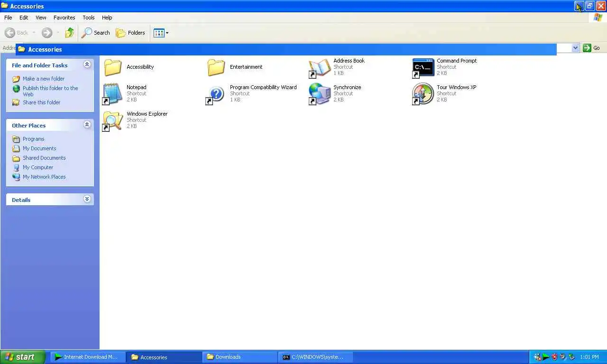Open the Favorites menu
The width and height of the screenshot is (607, 364).
(x=64, y=18)
